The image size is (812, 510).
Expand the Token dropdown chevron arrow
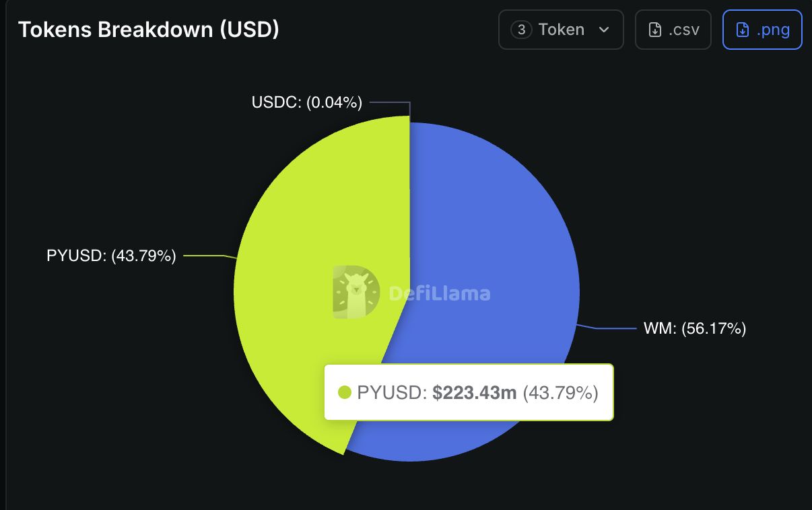click(x=604, y=30)
